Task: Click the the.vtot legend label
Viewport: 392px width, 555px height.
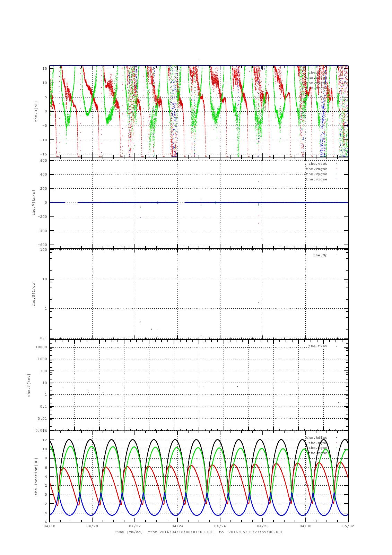Action: (x=317, y=164)
